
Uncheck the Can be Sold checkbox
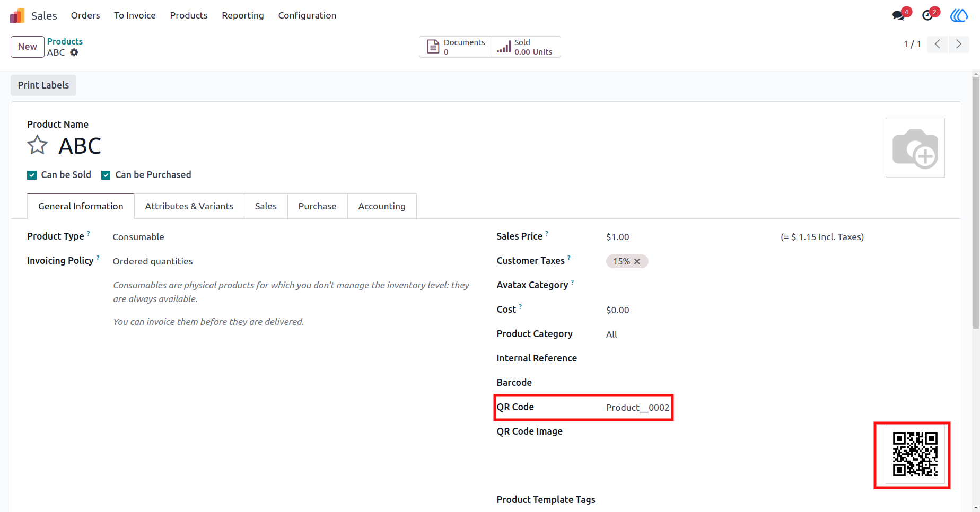click(x=32, y=175)
